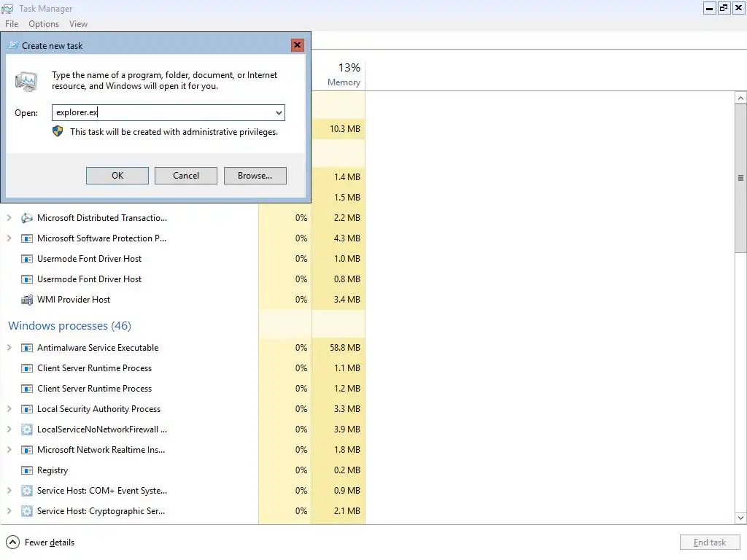
Task: Expand the Service Host: Cryptographic Services row
Action: point(9,511)
